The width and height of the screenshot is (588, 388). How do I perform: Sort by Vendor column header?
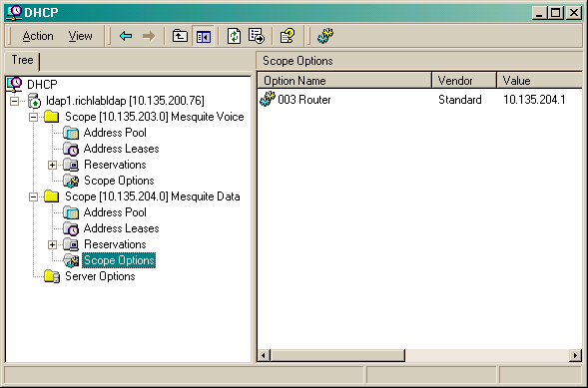[464, 81]
